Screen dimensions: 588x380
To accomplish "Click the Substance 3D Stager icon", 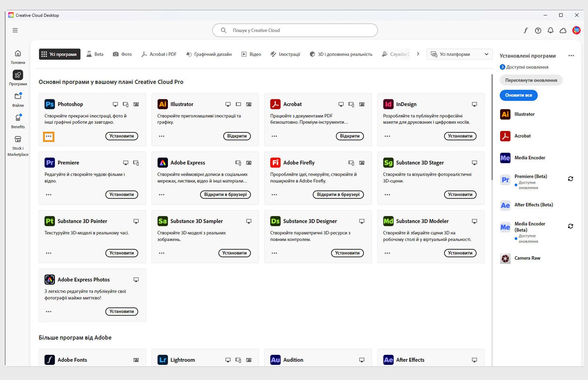I will [x=388, y=163].
